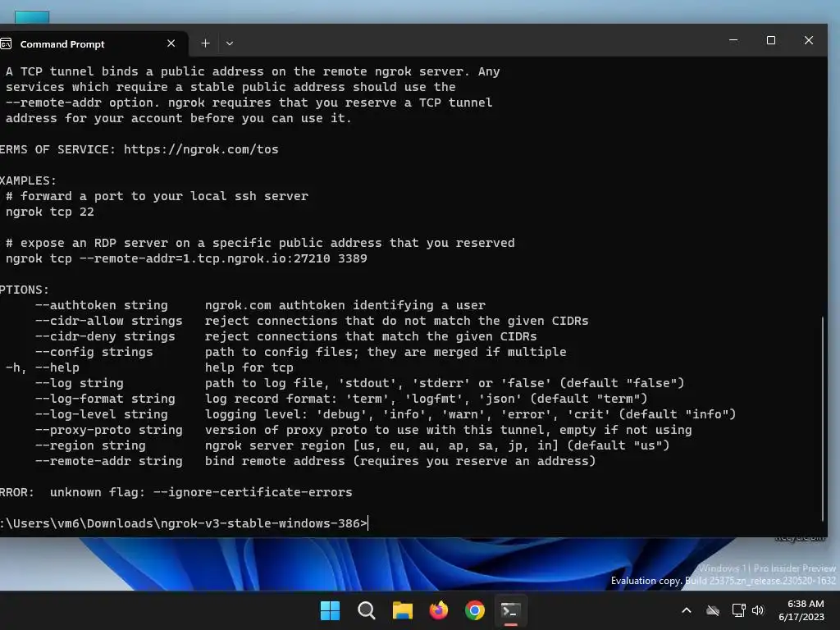Expand the terminal profile dropdown chevron
This screenshot has height=630, width=840.
click(230, 43)
